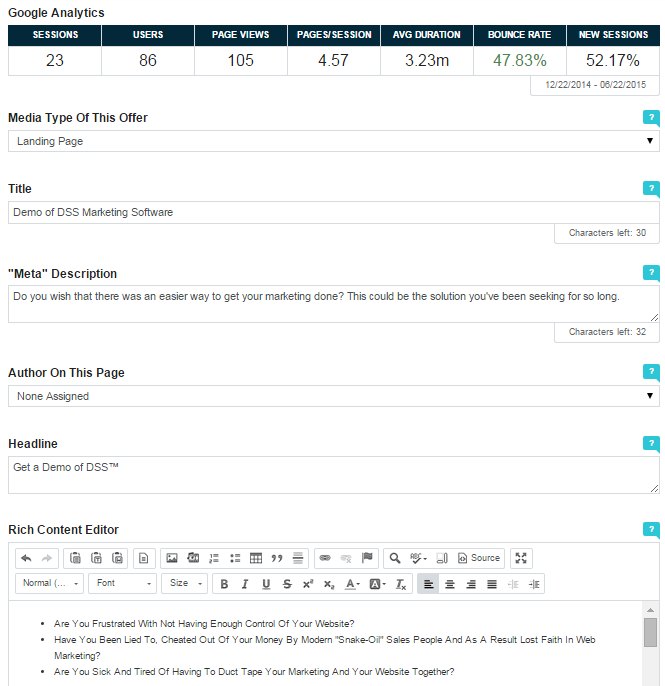Apply italic formatting in the editor
Image resolution: width=665 pixels, height=686 pixels.
click(x=244, y=584)
